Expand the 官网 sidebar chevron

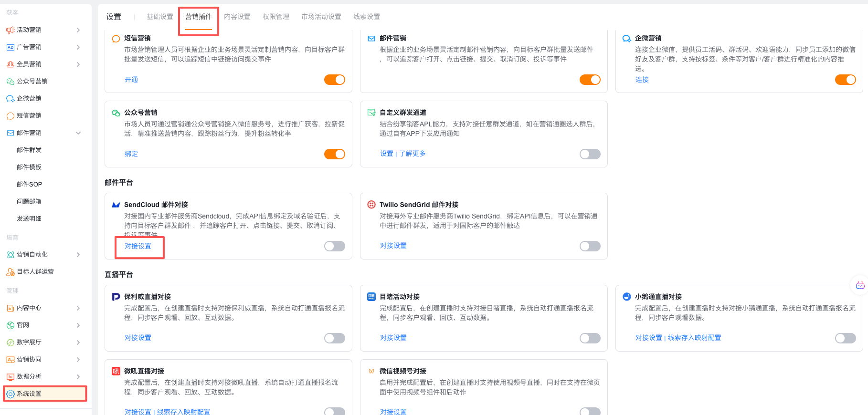click(x=78, y=325)
